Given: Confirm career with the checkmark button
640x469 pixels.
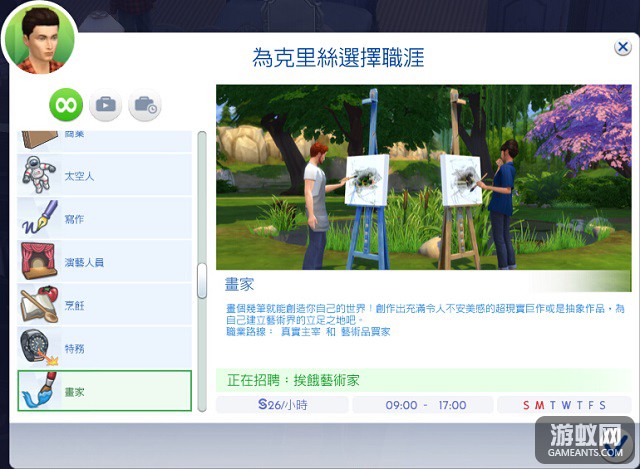Looking at the screenshot, I should [618, 444].
